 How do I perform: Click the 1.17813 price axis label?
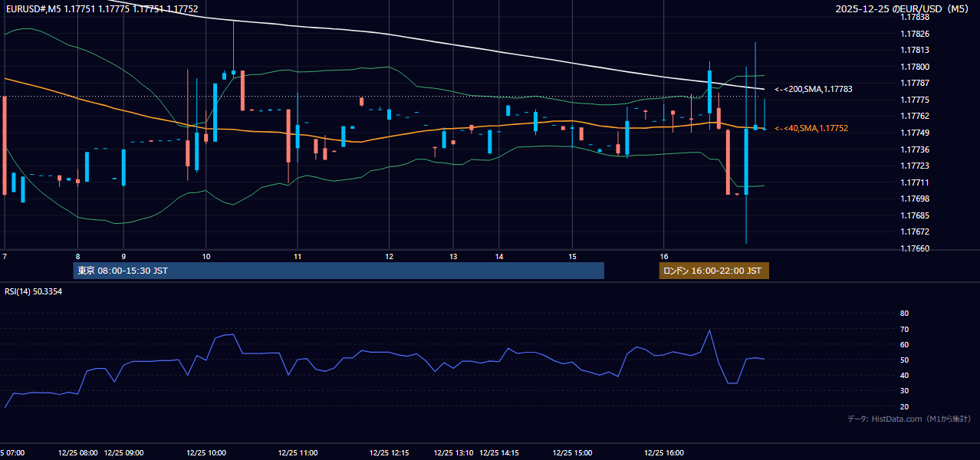[x=914, y=51]
